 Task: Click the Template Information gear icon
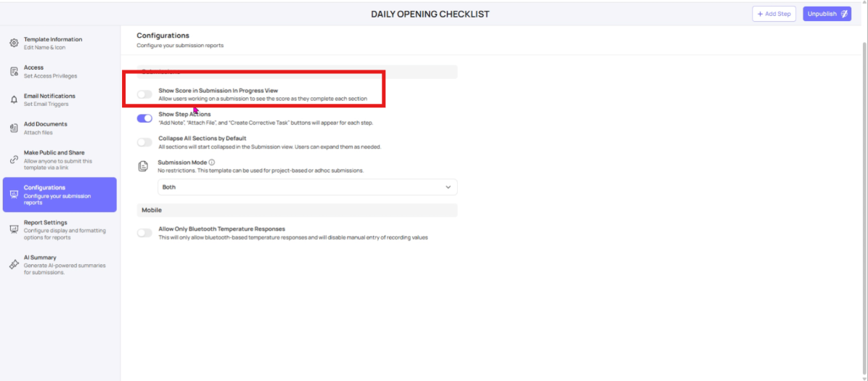(14, 43)
